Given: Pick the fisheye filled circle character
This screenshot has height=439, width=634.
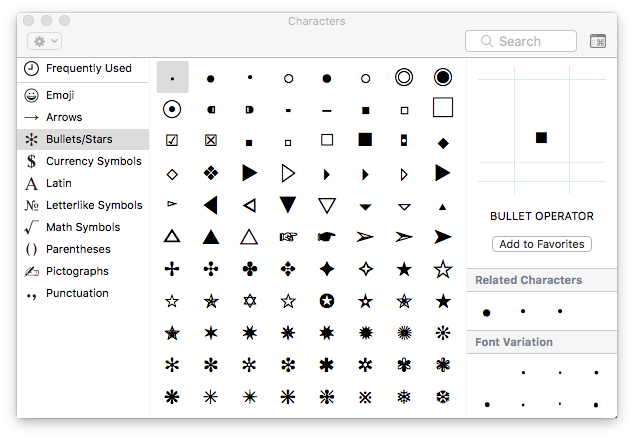Looking at the screenshot, I should tap(443, 77).
